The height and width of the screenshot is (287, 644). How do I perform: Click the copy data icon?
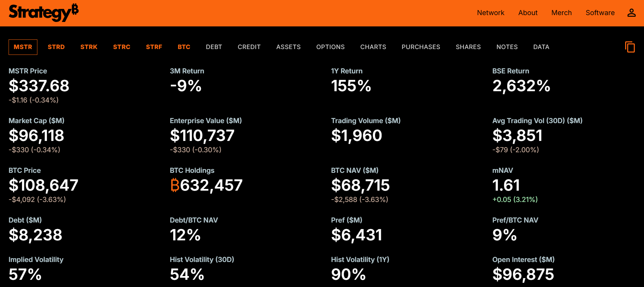pos(630,47)
